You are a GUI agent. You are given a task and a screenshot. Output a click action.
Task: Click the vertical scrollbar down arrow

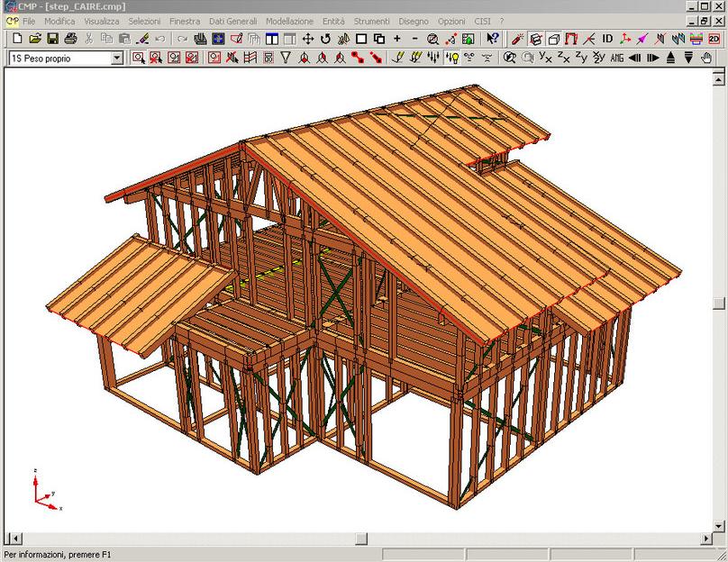(x=720, y=525)
